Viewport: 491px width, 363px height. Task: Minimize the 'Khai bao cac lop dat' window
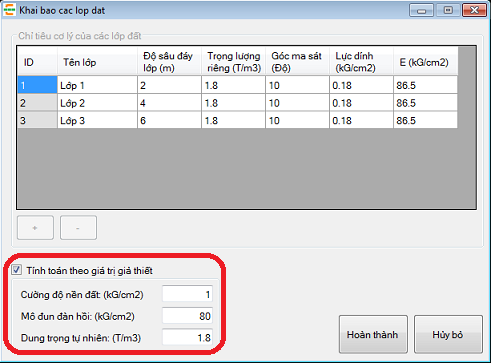[422, 10]
